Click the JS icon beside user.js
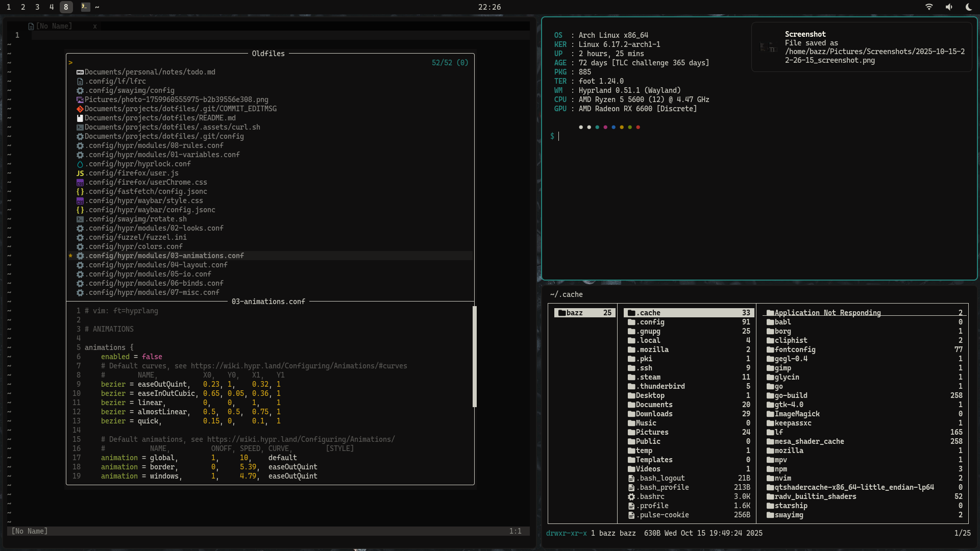This screenshot has height=551, width=980. pyautogui.click(x=80, y=173)
